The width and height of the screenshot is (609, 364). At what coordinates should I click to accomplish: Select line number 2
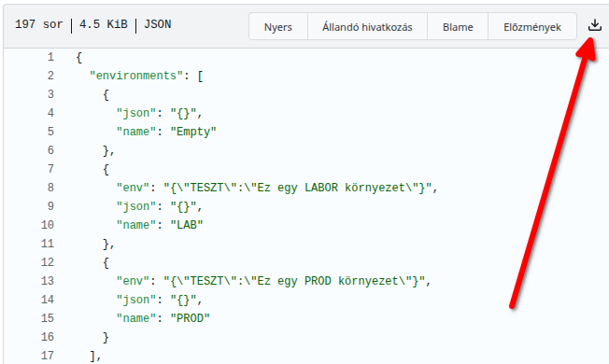click(50, 76)
